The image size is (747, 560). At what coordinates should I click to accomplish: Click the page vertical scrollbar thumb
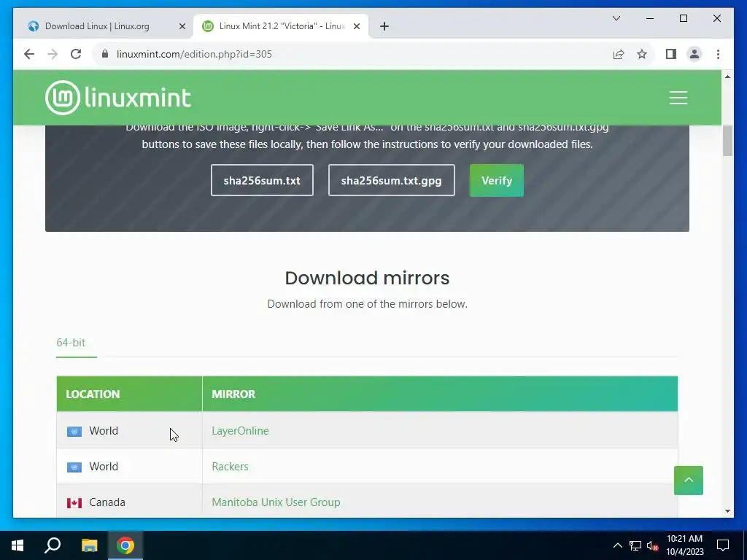pyautogui.click(x=727, y=141)
